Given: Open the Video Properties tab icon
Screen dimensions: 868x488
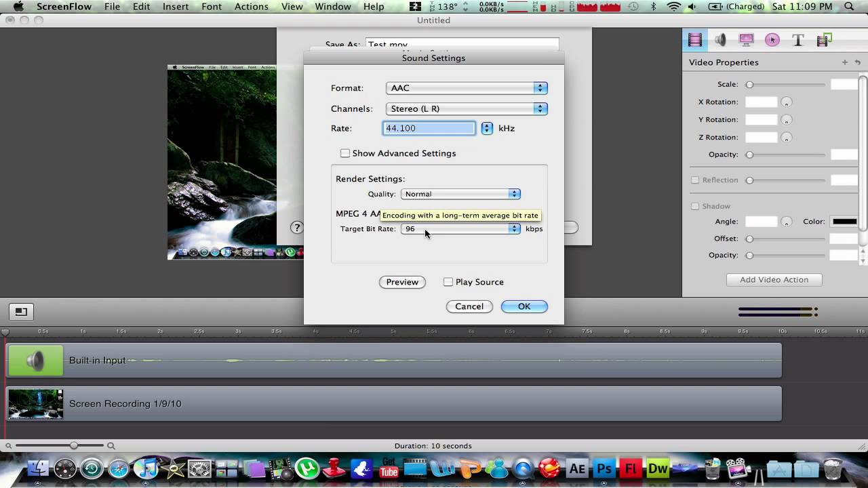Looking at the screenshot, I should [695, 40].
